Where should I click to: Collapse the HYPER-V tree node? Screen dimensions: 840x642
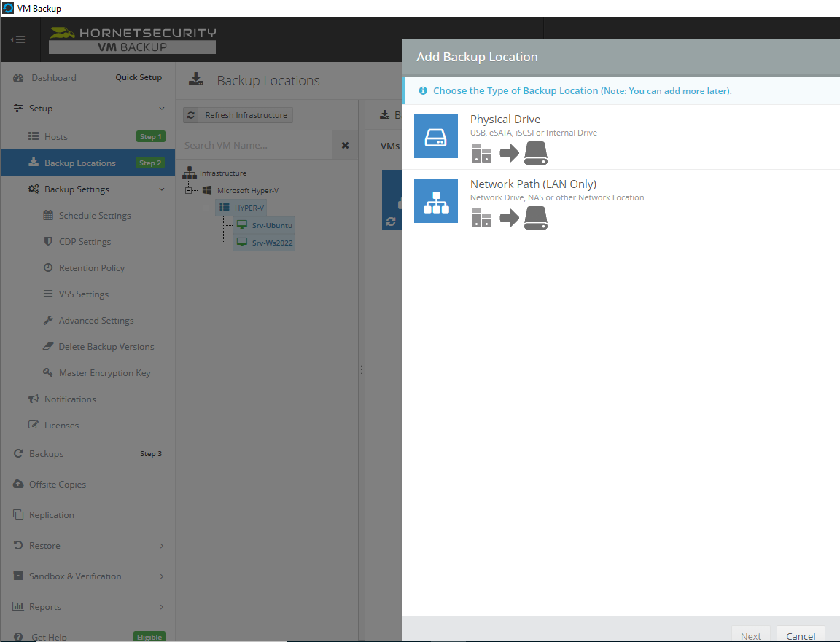[206, 207]
